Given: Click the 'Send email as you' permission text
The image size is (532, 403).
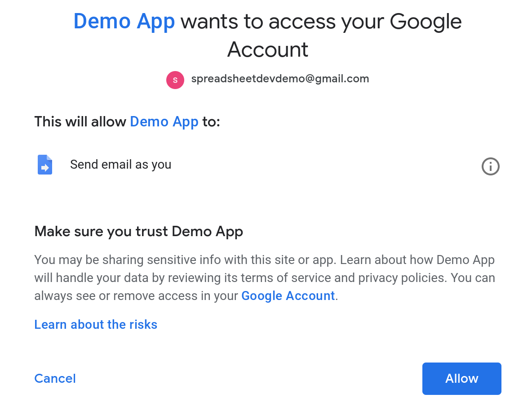Looking at the screenshot, I should point(121,164).
